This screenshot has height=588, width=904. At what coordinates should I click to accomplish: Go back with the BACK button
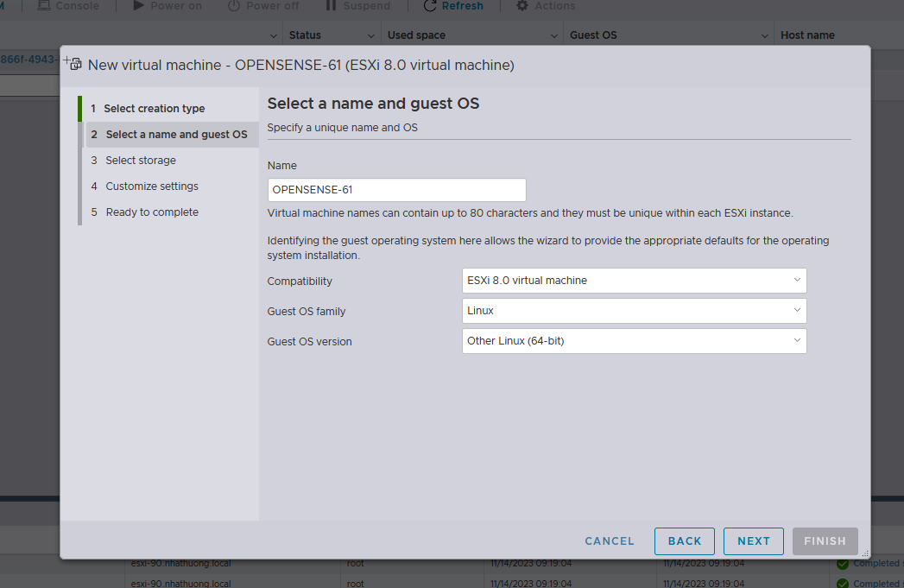coord(684,541)
